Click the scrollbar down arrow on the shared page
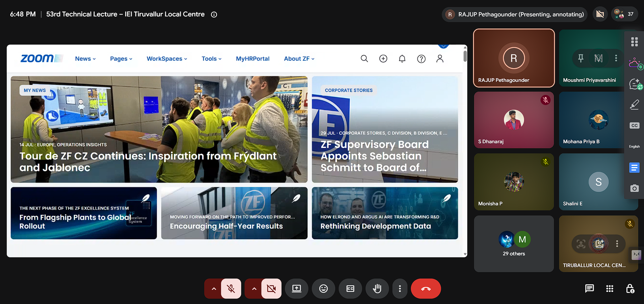 coord(465,254)
